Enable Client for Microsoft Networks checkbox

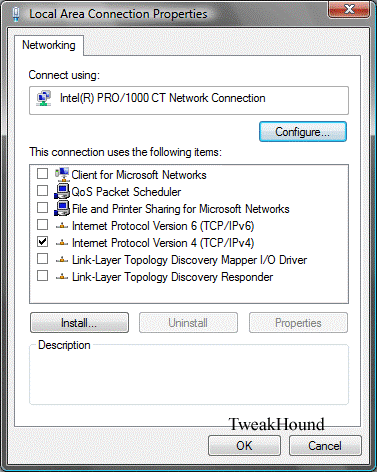[x=42, y=174]
